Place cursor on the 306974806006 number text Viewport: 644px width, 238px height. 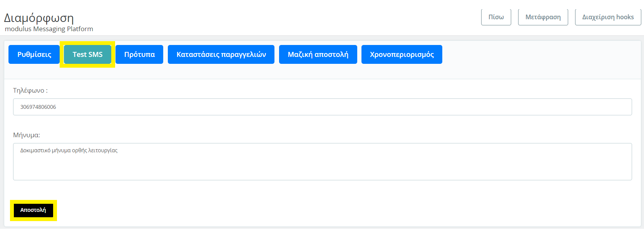coord(38,107)
